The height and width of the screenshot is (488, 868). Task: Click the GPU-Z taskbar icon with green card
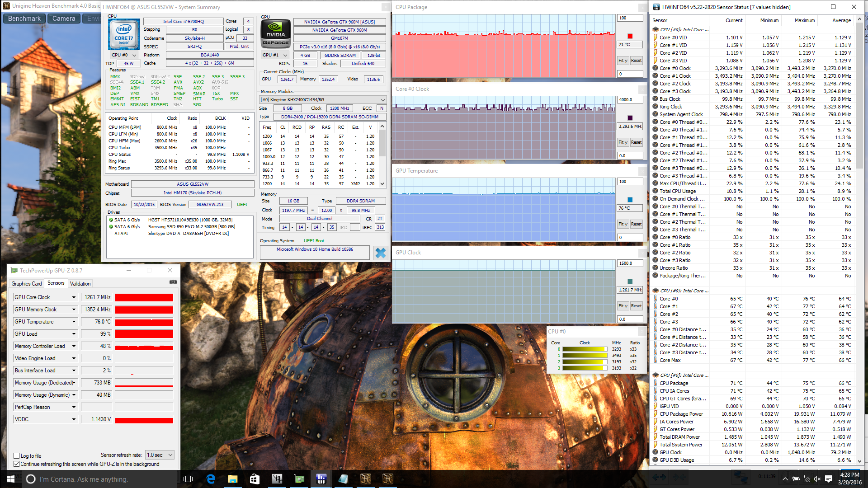click(299, 479)
